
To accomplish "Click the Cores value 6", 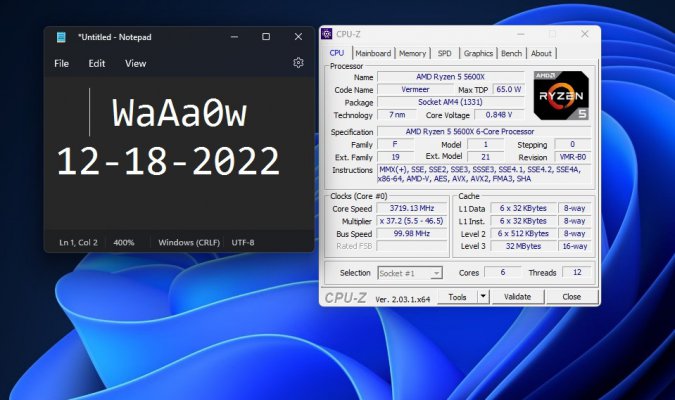I will pyautogui.click(x=502, y=272).
